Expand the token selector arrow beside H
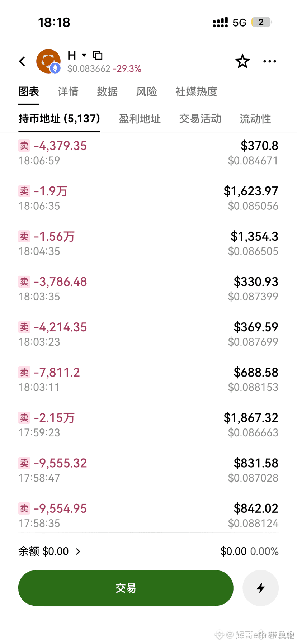This screenshot has height=644, width=297. [x=84, y=55]
